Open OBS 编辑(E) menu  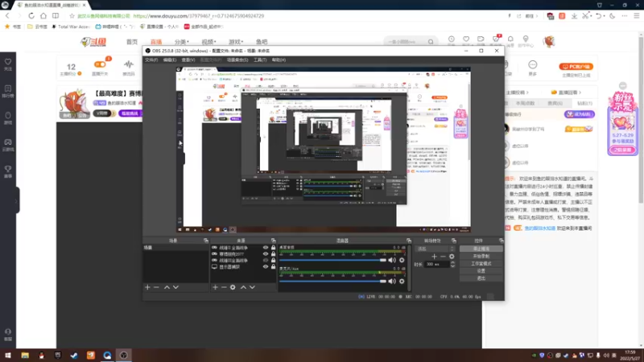pos(170,60)
